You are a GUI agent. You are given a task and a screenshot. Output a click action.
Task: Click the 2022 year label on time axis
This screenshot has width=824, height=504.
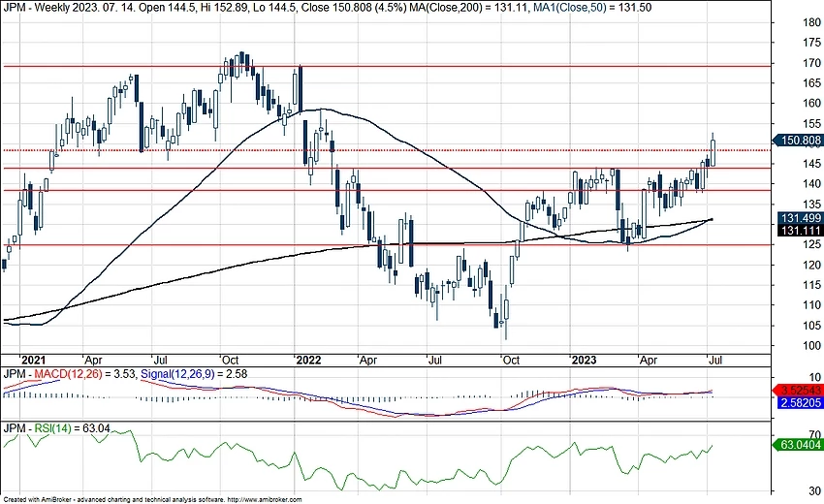[x=308, y=360]
